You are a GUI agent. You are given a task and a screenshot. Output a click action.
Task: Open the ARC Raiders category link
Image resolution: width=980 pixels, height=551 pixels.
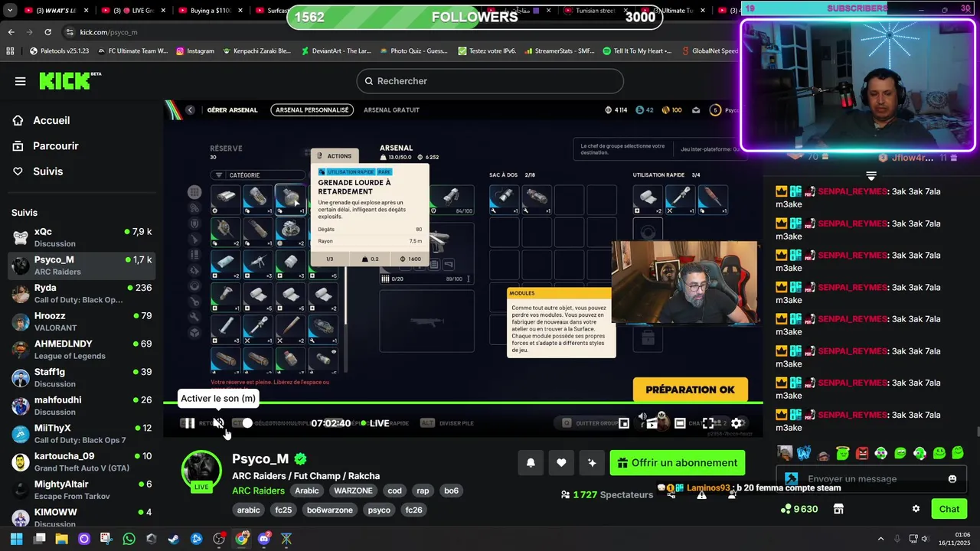pyautogui.click(x=258, y=491)
